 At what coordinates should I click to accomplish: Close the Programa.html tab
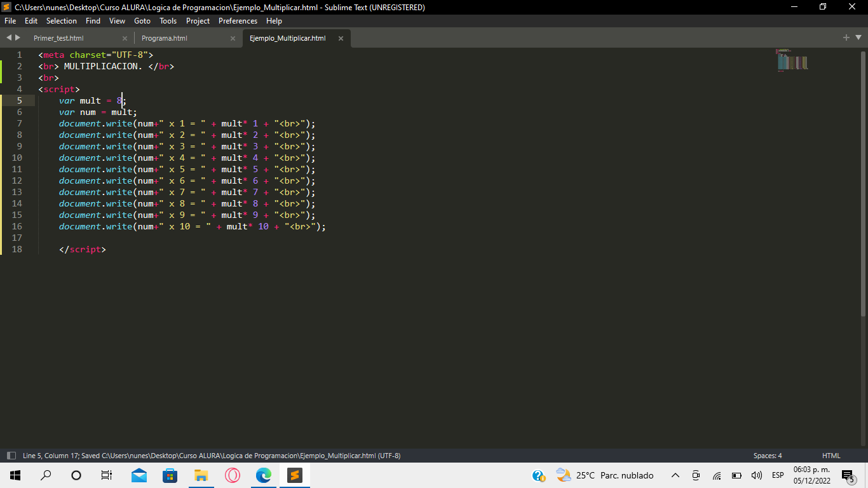[x=233, y=38]
